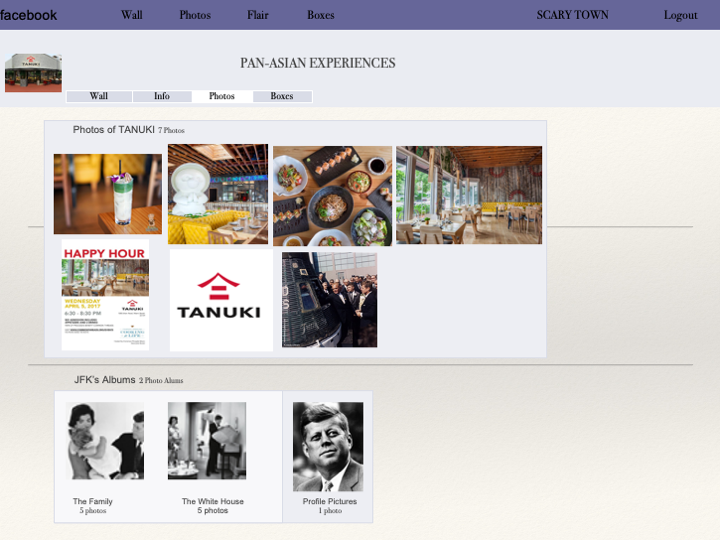720x540 pixels.
Task: Switch to the profile Wall tab
Action: tap(99, 96)
